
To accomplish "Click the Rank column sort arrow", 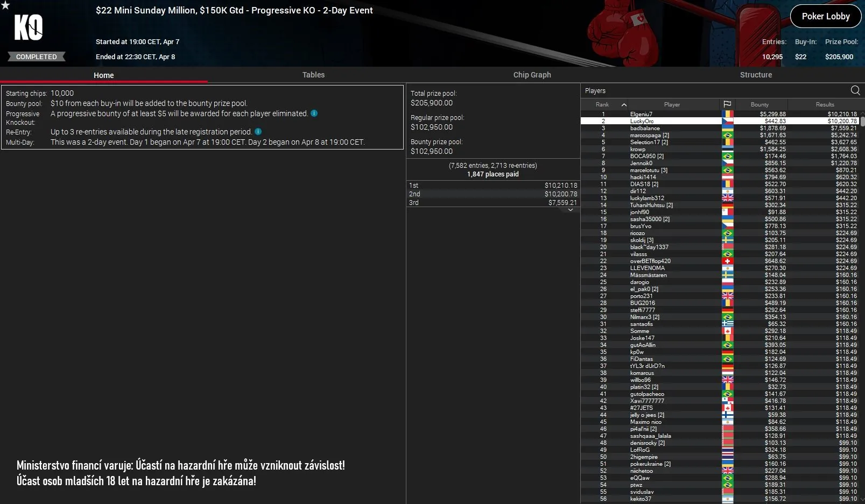I will pos(624,105).
